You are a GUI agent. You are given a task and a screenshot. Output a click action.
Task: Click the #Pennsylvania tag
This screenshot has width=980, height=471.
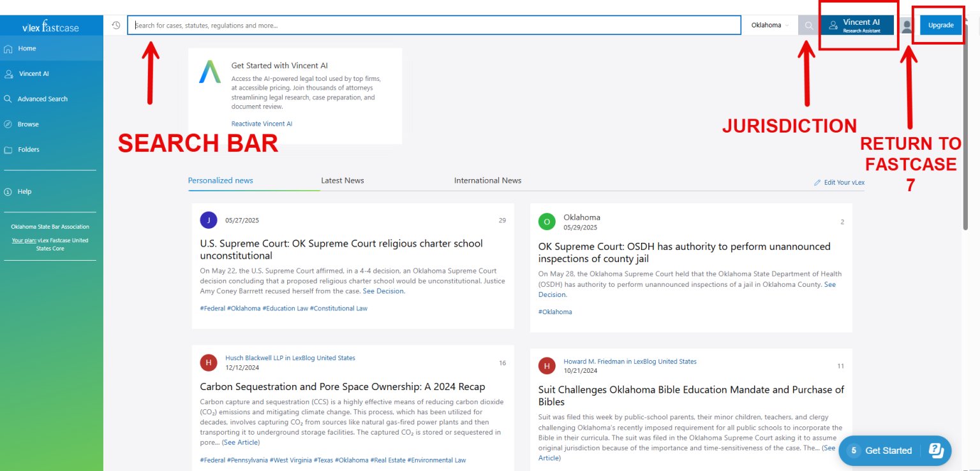click(x=248, y=460)
